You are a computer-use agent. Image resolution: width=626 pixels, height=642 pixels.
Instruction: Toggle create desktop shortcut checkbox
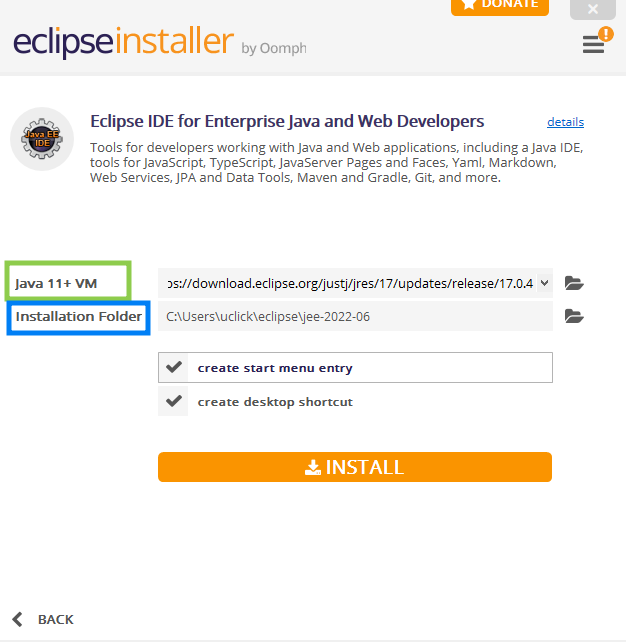[x=174, y=401]
